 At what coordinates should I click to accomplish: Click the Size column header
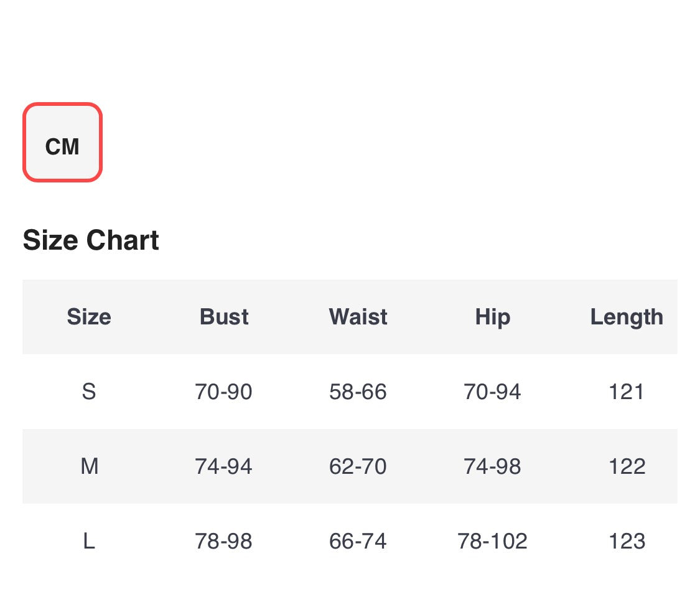[89, 317]
